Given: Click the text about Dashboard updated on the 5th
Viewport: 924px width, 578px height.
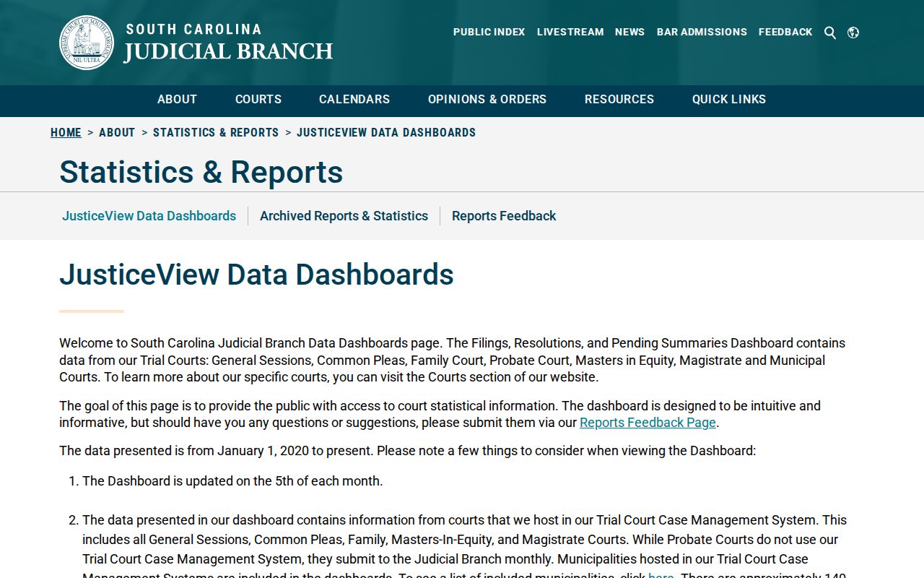Looking at the screenshot, I should coord(232,481).
